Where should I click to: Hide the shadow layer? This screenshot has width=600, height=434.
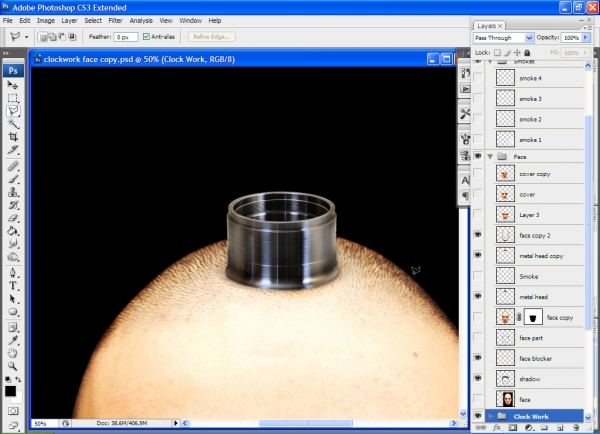point(478,379)
